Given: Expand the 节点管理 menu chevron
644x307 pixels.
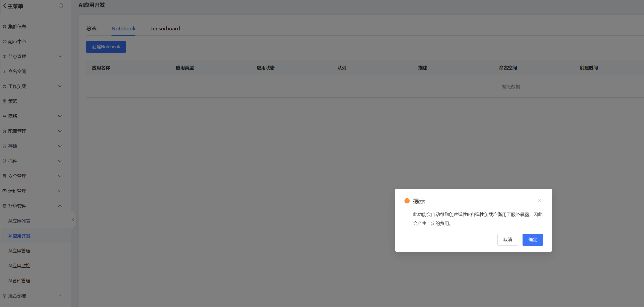Looking at the screenshot, I should click(60, 57).
